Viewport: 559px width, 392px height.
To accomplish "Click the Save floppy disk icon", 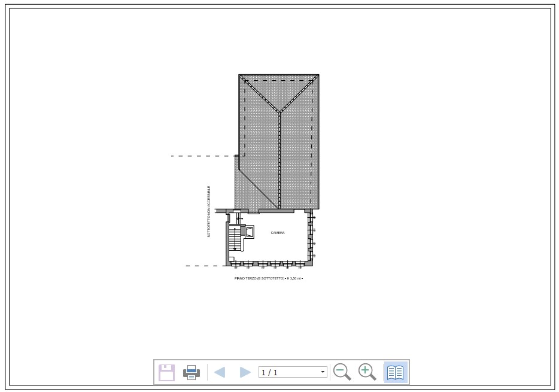I will pyautogui.click(x=166, y=372).
